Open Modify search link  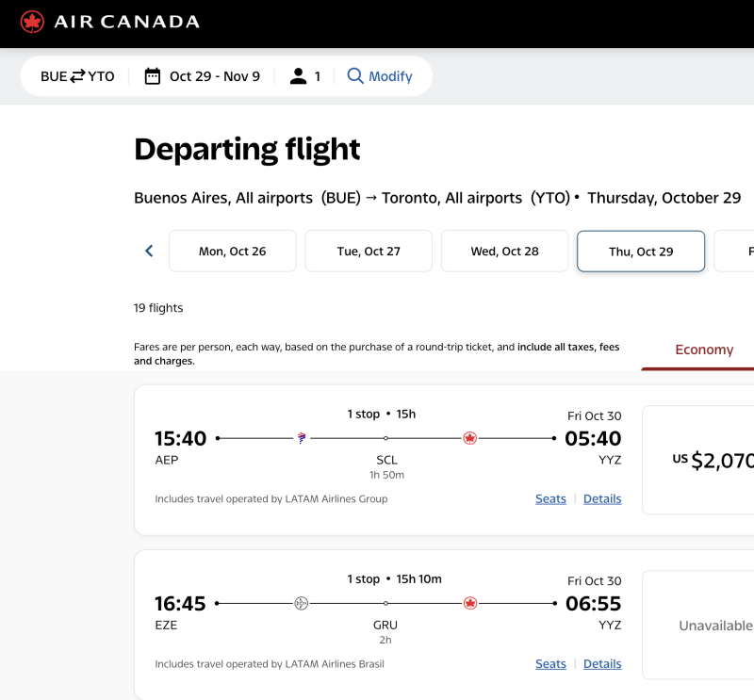(x=390, y=76)
